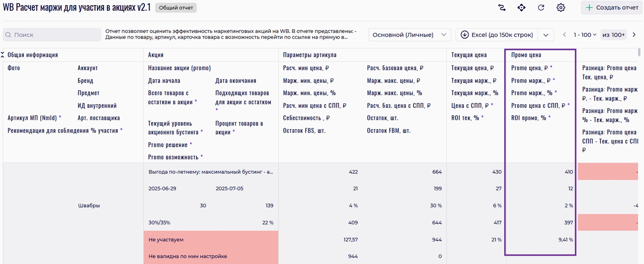Click the route/flow icon in header
644x264 pixels.
coord(502,8)
